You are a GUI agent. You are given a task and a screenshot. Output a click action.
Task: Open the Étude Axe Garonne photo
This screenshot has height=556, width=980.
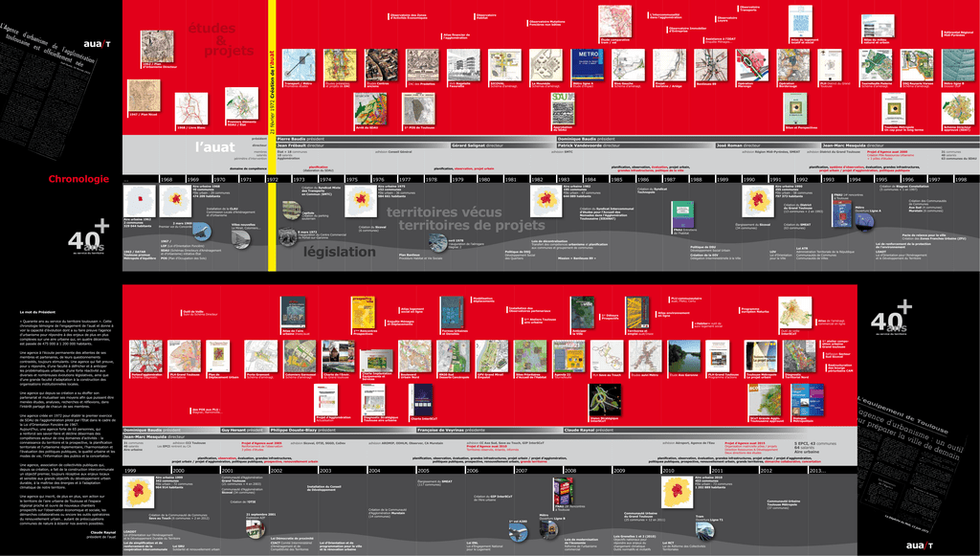pos(683,356)
